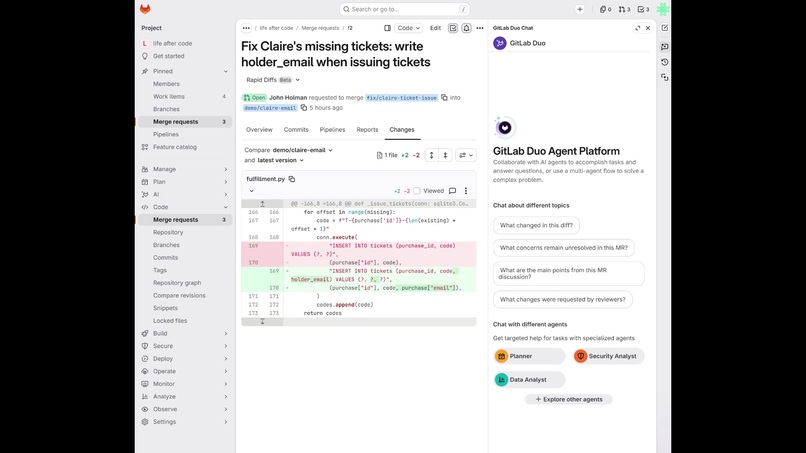The image size is (806, 453).
Task: Switch to the Reports tab
Action: (x=367, y=130)
